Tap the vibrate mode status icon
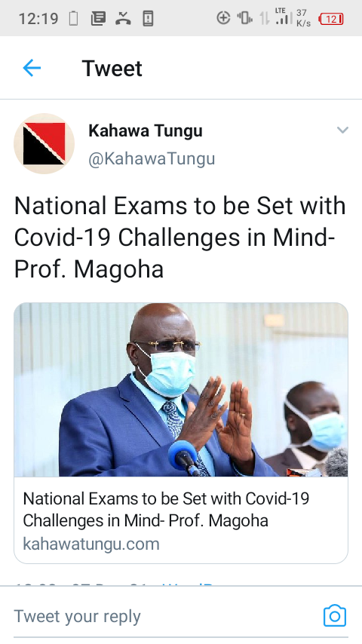The image size is (362, 644). point(244,18)
